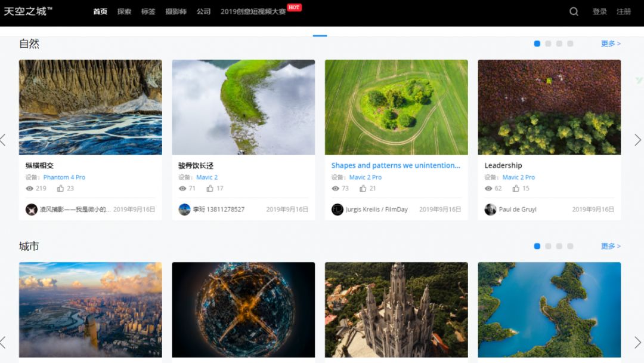Like the Shapes and patterns photo
This screenshot has height=363, width=644.
tap(363, 188)
